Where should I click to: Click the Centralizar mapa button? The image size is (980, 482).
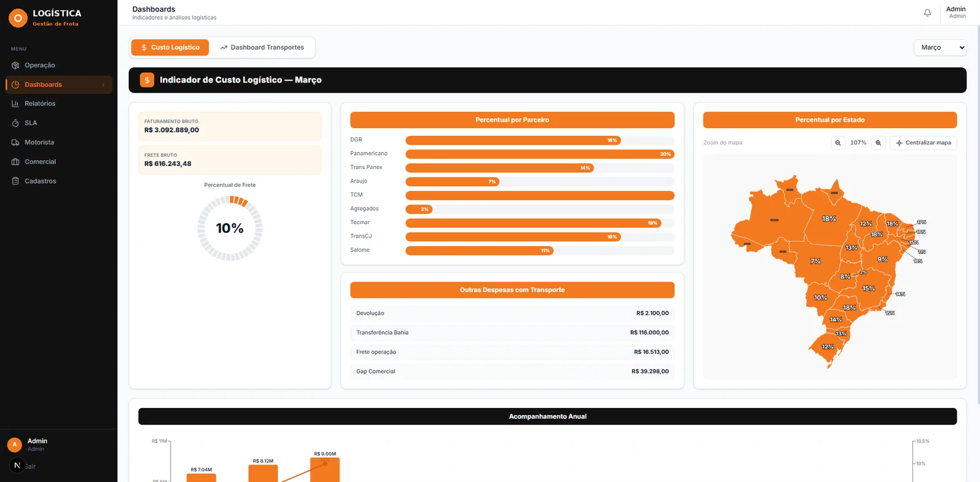tap(923, 143)
